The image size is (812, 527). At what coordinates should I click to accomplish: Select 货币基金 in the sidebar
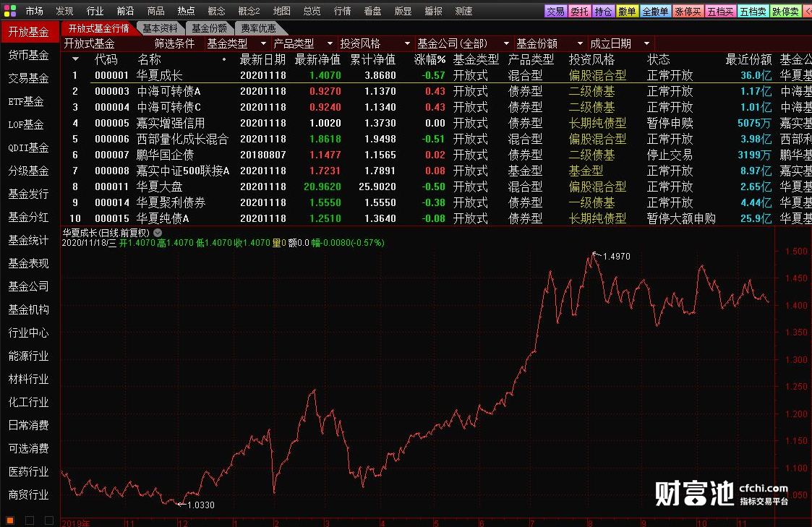[28, 55]
